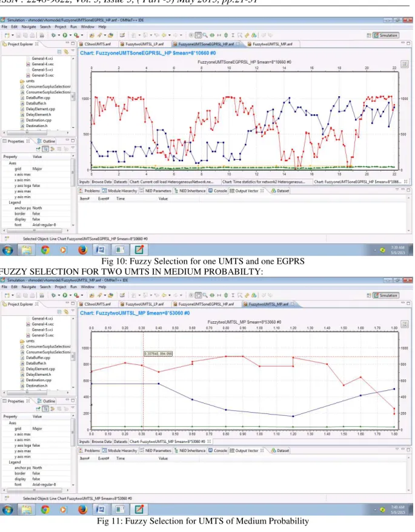Image resolution: width=415 pixels, height=532 pixels.
Task: Click Simulation perspective button in FuzzytwoUMTSL_MP window
Action: (x=386, y=295)
